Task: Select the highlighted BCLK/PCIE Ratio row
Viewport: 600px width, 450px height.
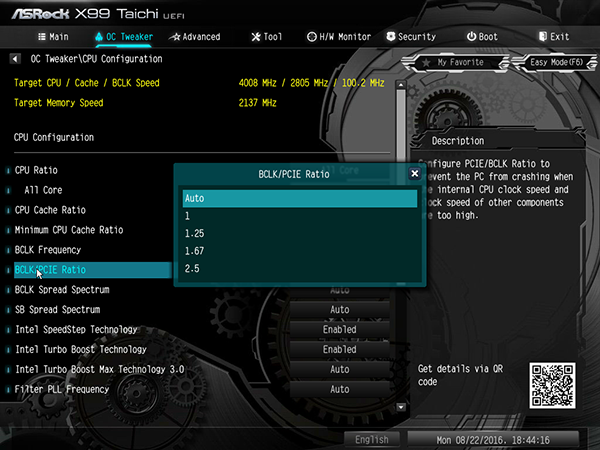Action: pos(93,270)
